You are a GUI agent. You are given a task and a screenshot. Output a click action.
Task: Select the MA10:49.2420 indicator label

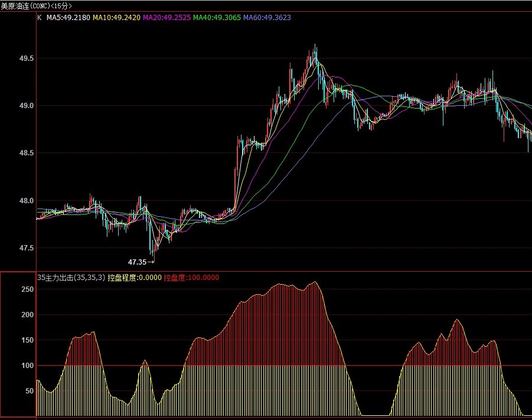click(116, 18)
